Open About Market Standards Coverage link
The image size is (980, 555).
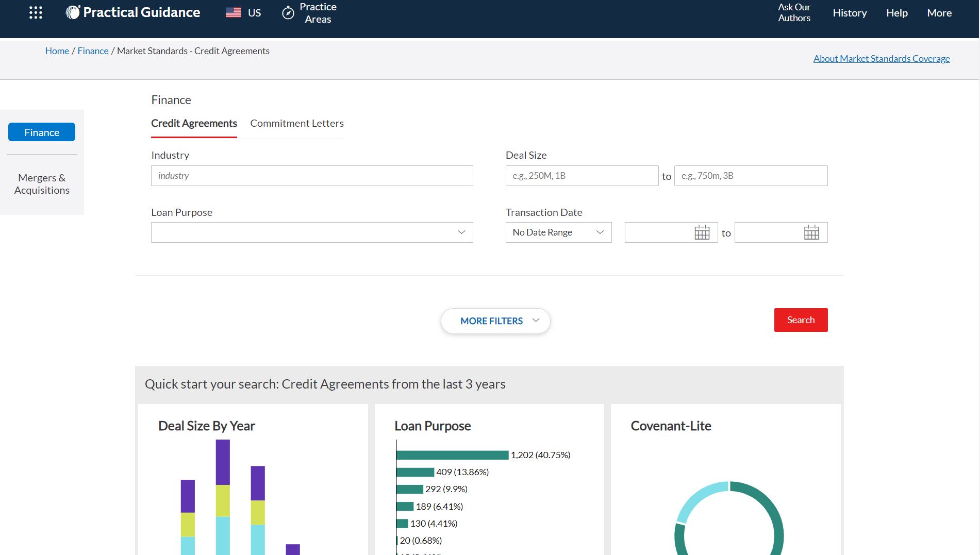[881, 59]
